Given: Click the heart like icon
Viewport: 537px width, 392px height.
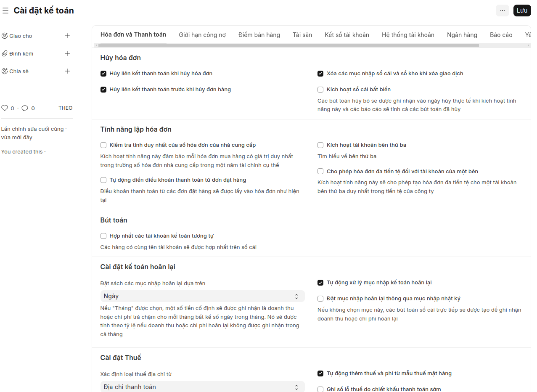Looking at the screenshot, I should point(5,108).
